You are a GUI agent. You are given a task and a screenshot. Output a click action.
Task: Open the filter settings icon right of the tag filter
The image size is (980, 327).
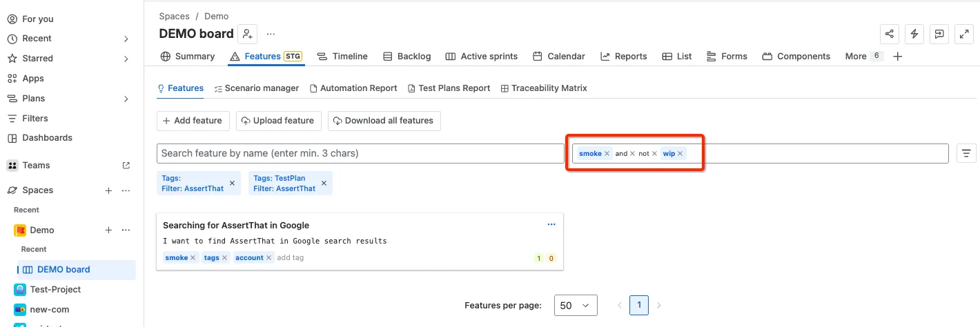(966, 153)
